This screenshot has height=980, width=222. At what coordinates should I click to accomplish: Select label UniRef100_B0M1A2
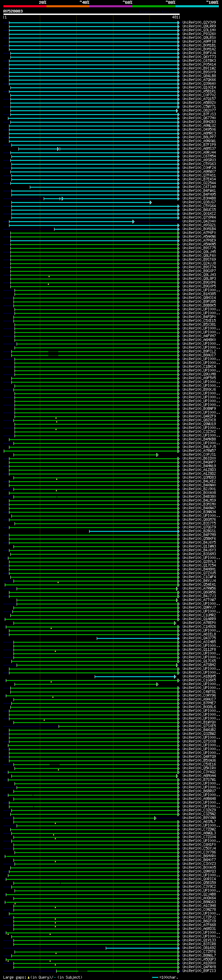199,49
